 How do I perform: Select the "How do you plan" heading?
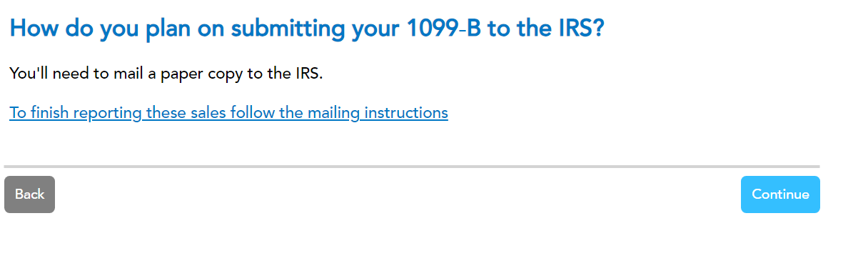(307, 29)
